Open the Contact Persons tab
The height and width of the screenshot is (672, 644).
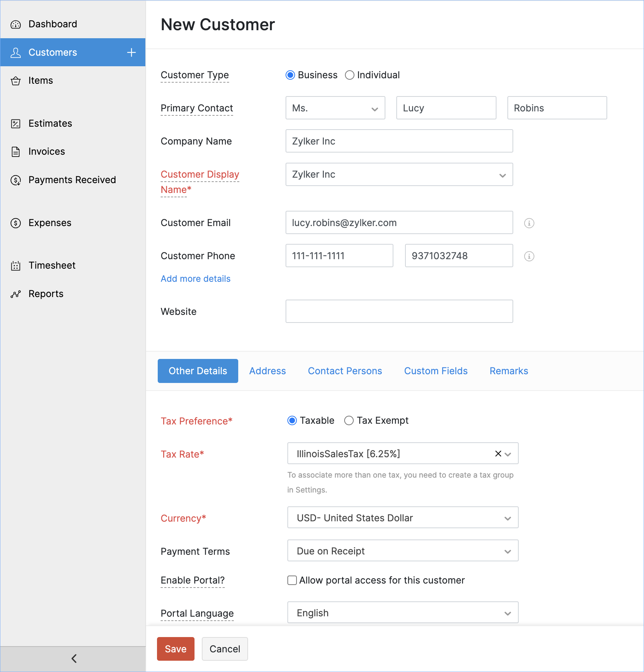tap(345, 371)
